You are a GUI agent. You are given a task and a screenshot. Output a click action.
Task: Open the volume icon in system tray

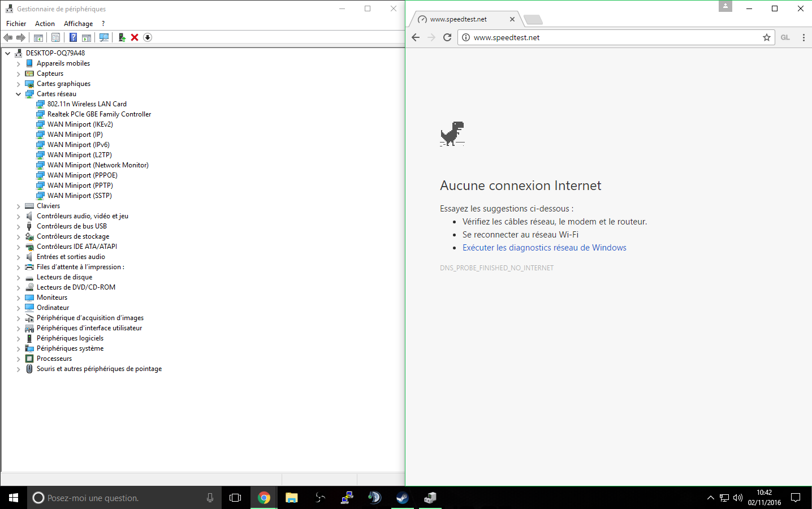(x=738, y=498)
